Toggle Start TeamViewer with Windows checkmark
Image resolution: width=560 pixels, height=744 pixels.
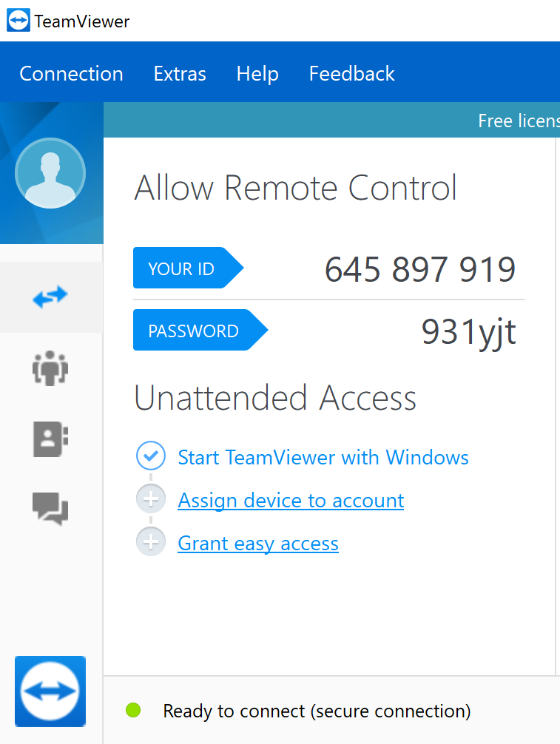(151, 456)
